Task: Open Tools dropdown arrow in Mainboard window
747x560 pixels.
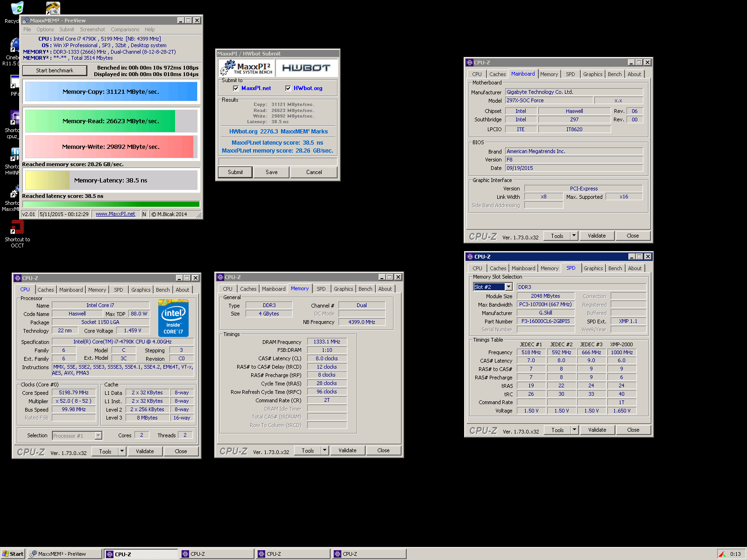Action: click(574, 236)
